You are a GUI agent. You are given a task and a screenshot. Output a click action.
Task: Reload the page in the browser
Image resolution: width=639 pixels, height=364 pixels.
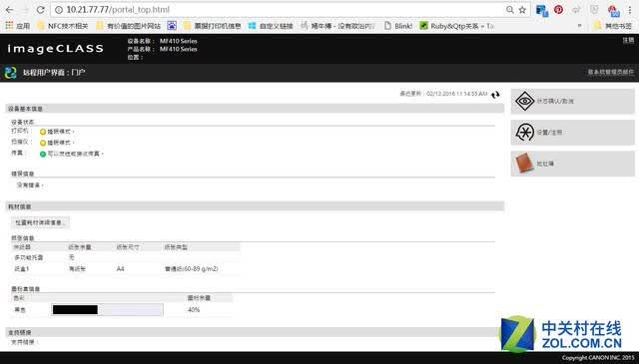[40, 10]
